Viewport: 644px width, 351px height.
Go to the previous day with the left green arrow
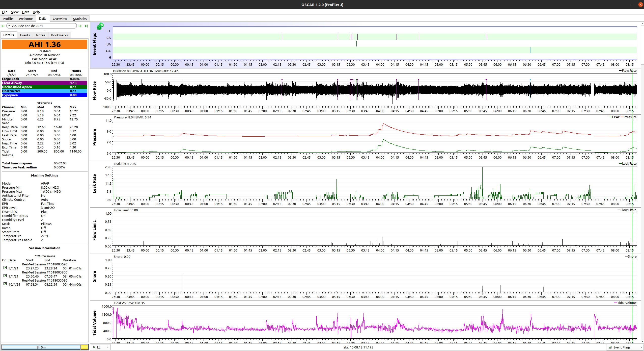click(3, 26)
